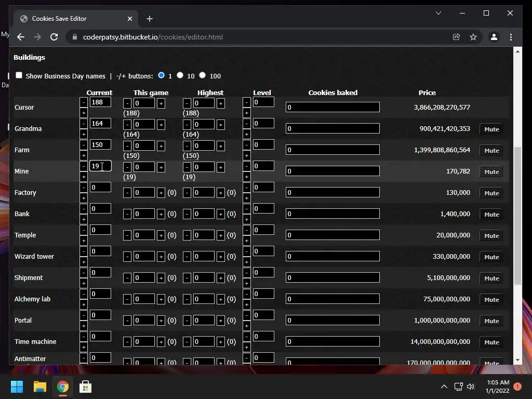532x399 pixels.
Task: Decrease Wizard tower Highest count
Action: tap(187, 257)
